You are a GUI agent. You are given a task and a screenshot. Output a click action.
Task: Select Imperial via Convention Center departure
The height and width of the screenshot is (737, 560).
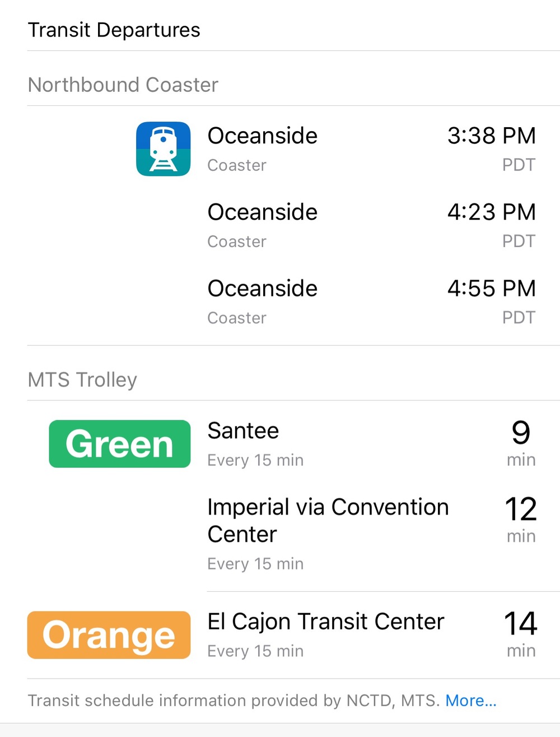coord(372,534)
